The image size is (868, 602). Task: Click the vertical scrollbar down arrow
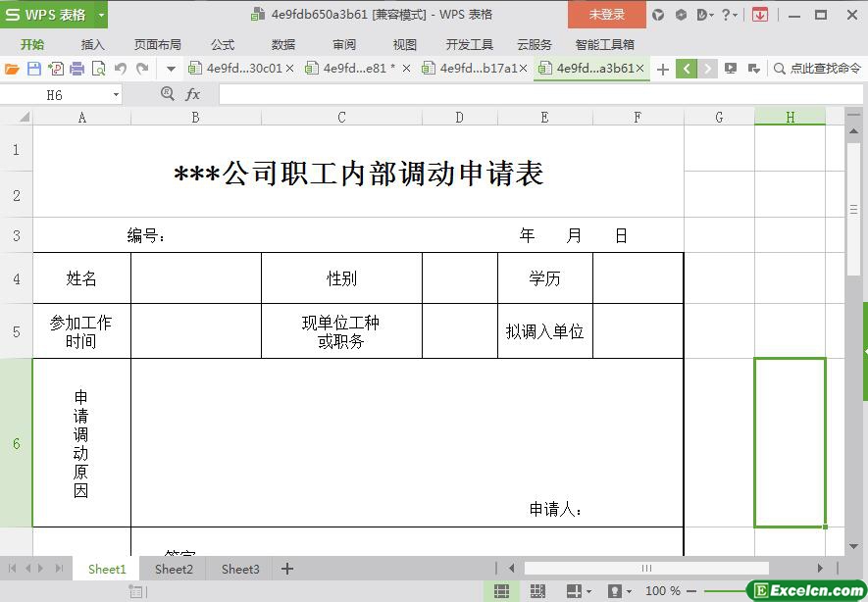point(853,546)
